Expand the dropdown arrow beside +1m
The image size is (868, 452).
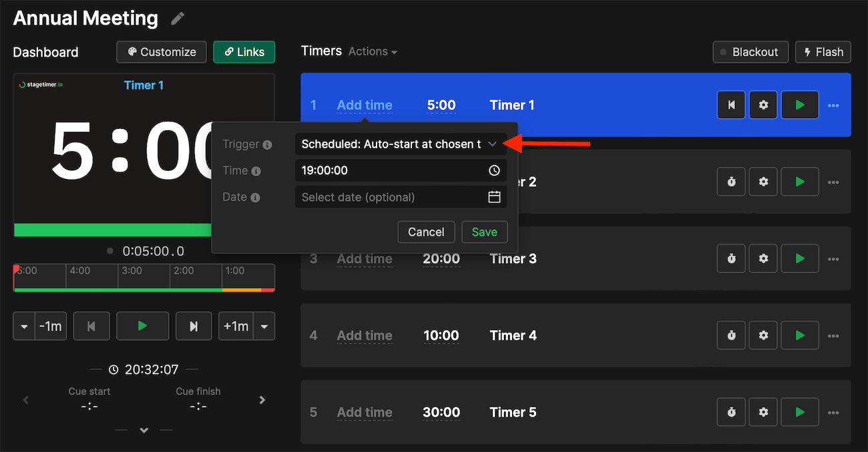tap(264, 326)
